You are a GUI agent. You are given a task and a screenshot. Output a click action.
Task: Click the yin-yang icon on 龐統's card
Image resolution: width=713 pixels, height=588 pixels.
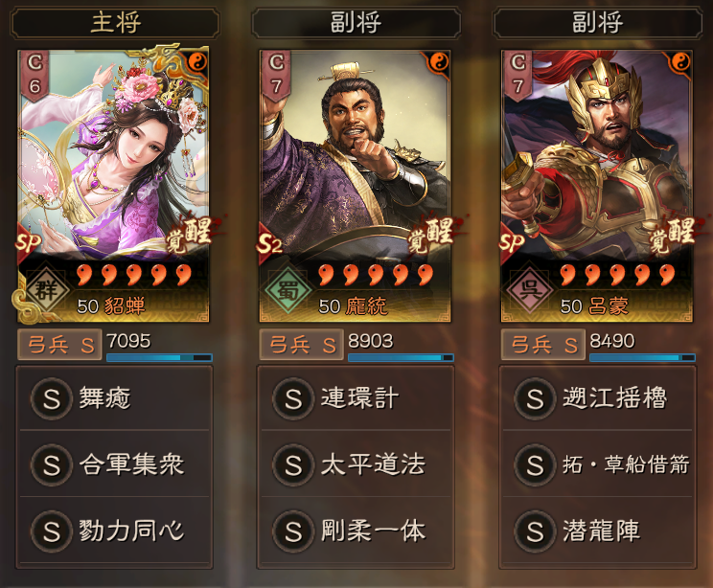point(439,61)
